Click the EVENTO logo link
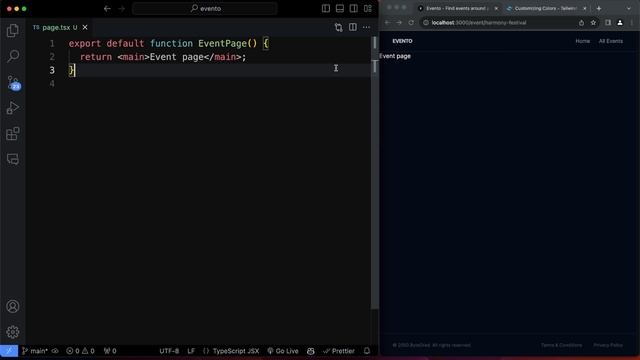This screenshot has width=640, height=360. point(402,41)
